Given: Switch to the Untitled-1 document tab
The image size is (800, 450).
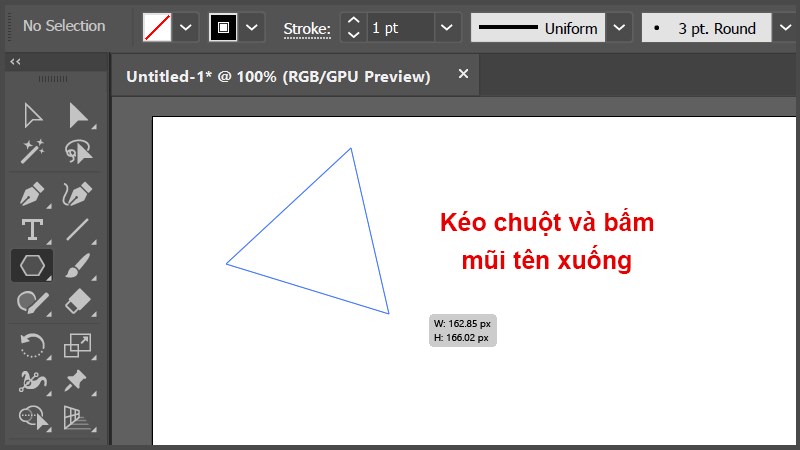Looking at the screenshot, I should (278, 77).
